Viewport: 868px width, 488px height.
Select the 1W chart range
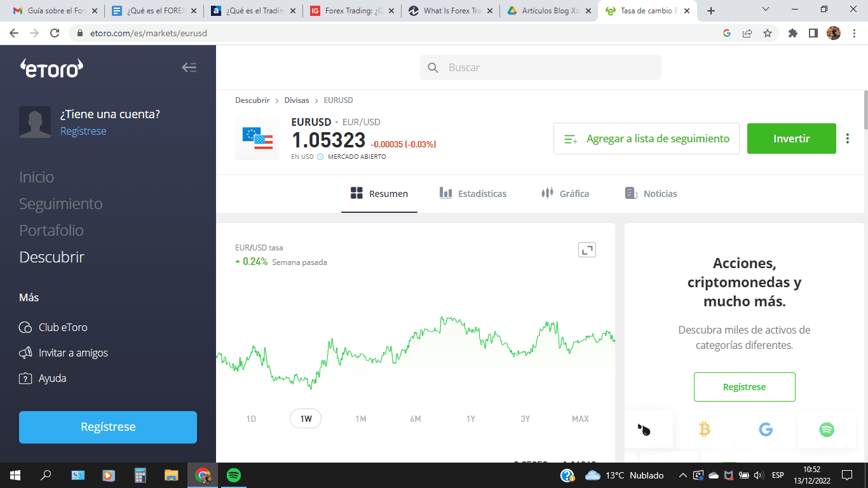306,419
